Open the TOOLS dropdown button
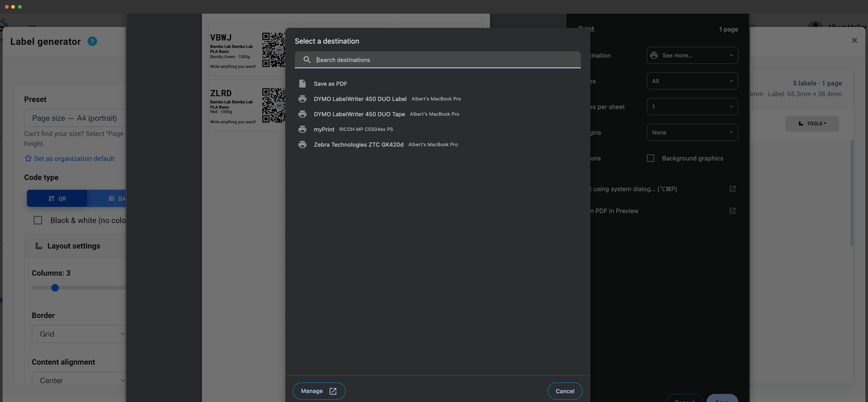Image resolution: width=868 pixels, height=402 pixels. point(812,123)
